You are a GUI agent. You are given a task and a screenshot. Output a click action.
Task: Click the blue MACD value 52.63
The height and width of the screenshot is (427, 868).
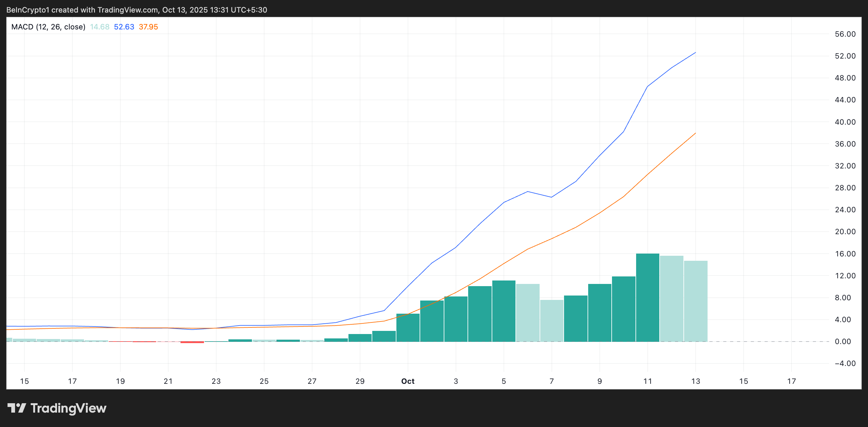click(124, 27)
